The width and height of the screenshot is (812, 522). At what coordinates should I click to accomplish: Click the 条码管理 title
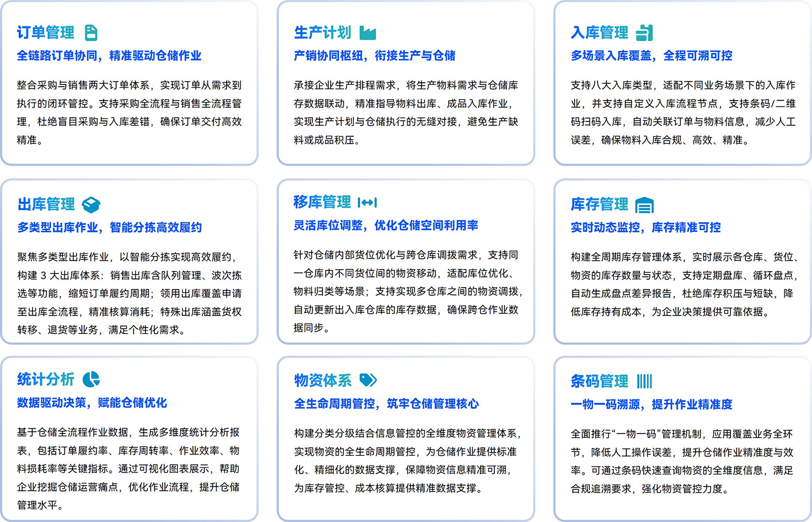(x=600, y=381)
